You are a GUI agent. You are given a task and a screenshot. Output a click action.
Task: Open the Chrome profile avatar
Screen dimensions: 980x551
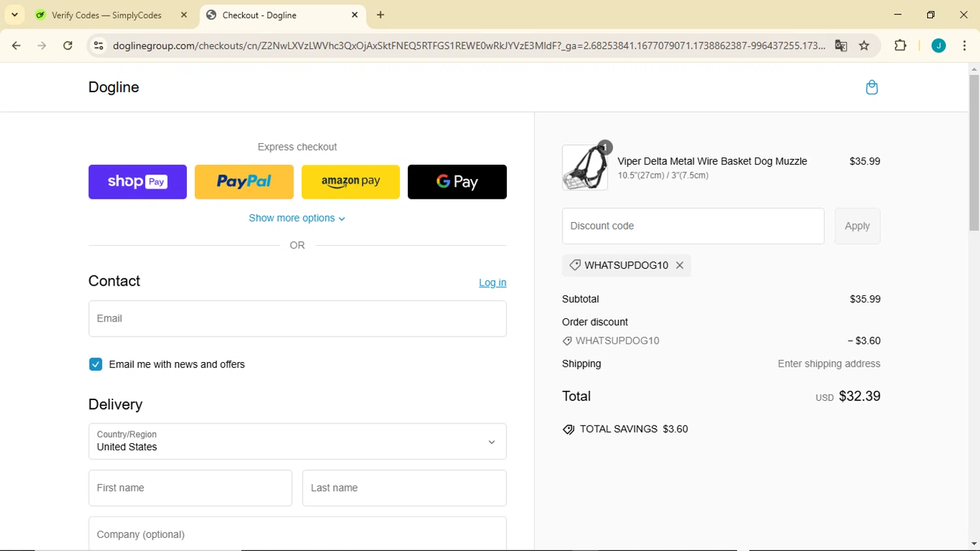939,46
